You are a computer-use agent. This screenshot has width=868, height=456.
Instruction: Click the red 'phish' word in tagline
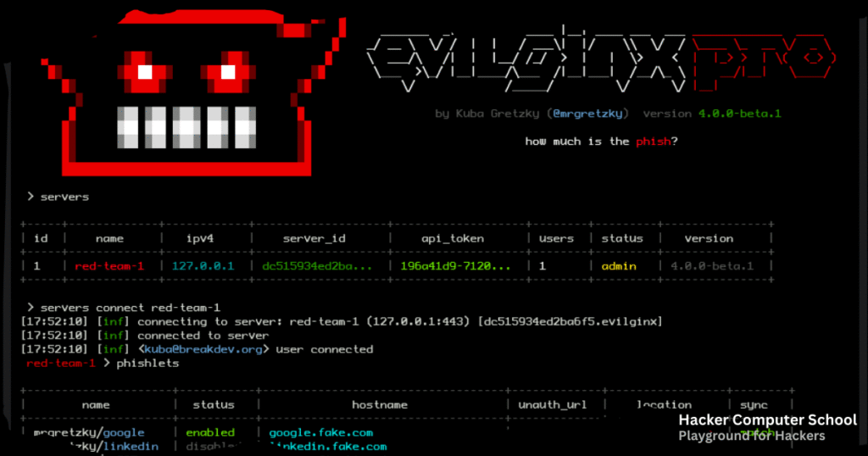[x=653, y=142]
